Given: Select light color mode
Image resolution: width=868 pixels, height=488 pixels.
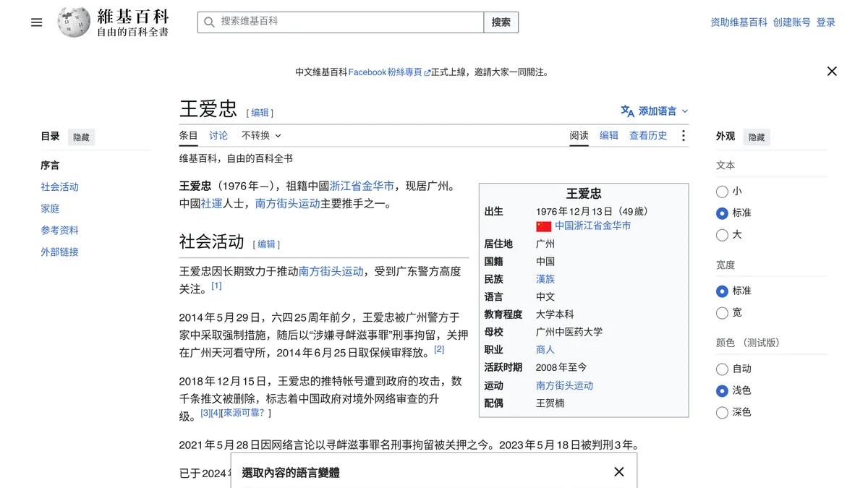Looking at the screenshot, I should (722, 391).
